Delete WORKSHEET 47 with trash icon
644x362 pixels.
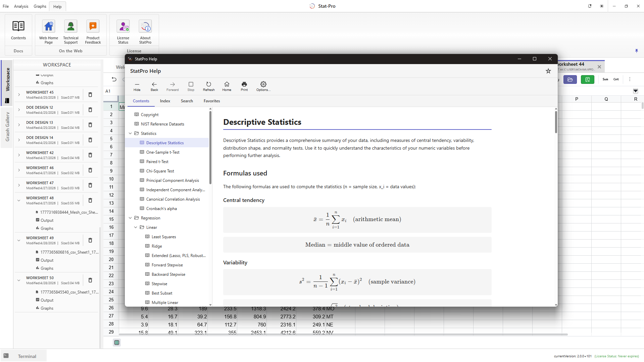click(90, 185)
